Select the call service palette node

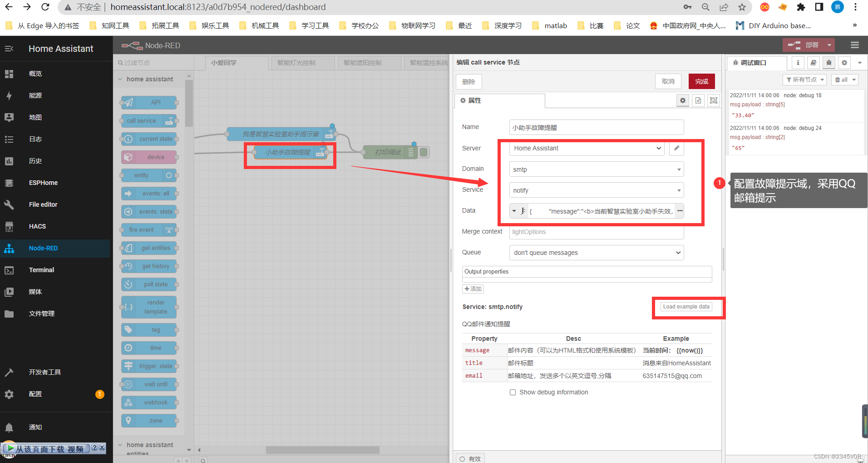click(x=149, y=121)
